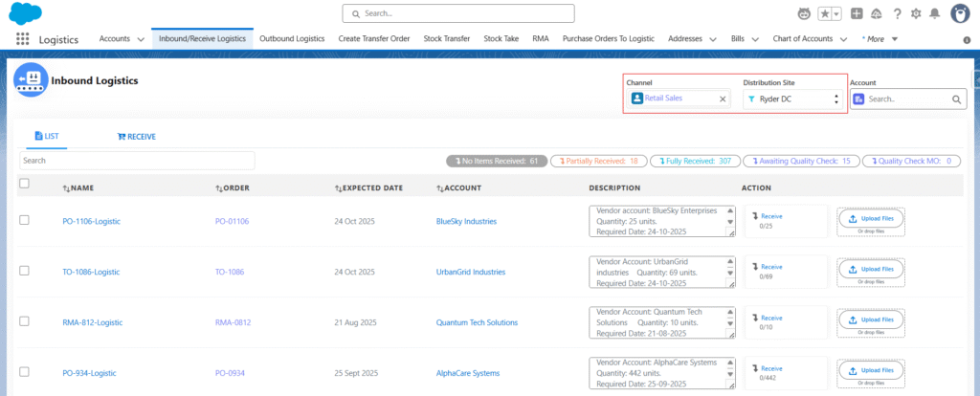Tick the checkbox for PO-1106-Logistic row
The image size is (980, 396).
(25, 220)
